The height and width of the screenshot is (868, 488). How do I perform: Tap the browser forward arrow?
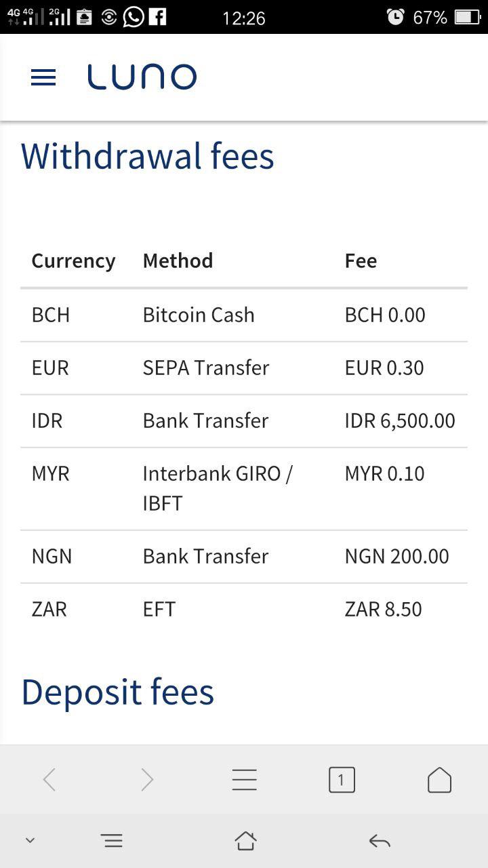click(147, 780)
